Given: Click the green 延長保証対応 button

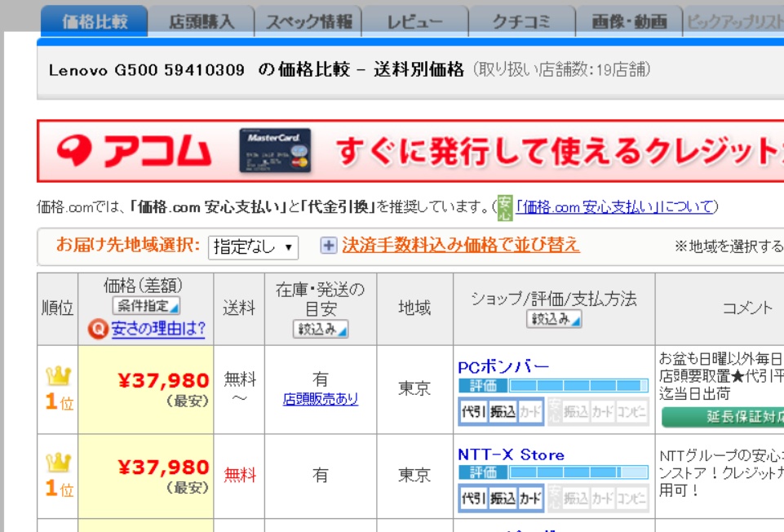Looking at the screenshot, I should coord(723,418).
